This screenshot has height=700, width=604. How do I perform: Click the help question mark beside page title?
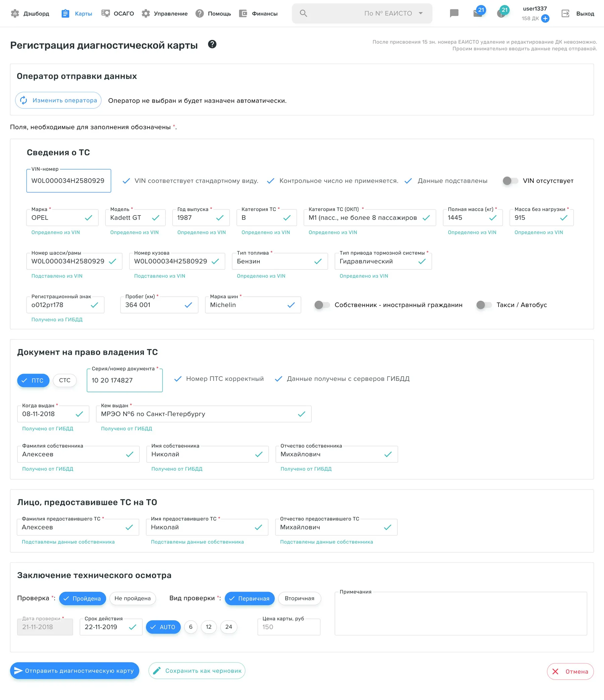click(x=212, y=44)
